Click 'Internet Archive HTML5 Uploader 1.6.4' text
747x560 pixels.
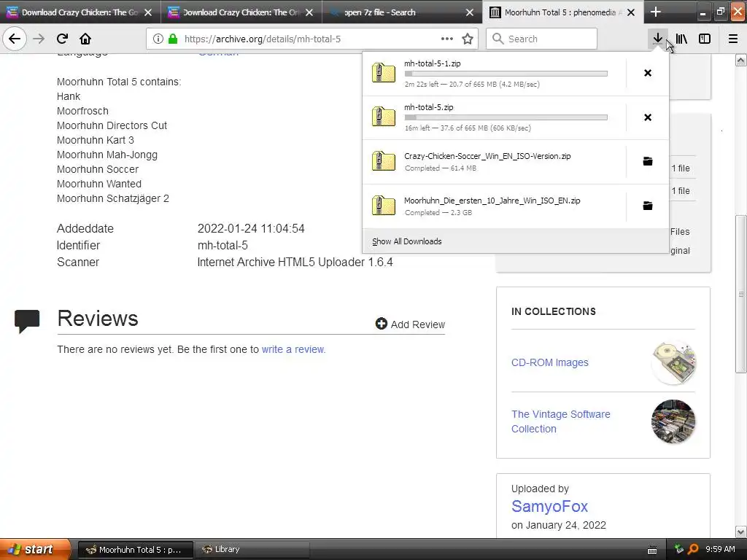(x=295, y=262)
